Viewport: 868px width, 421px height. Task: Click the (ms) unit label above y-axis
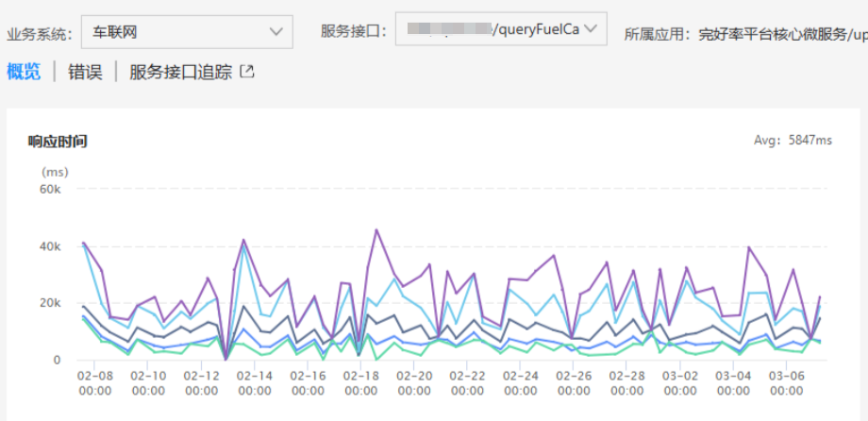point(55,172)
